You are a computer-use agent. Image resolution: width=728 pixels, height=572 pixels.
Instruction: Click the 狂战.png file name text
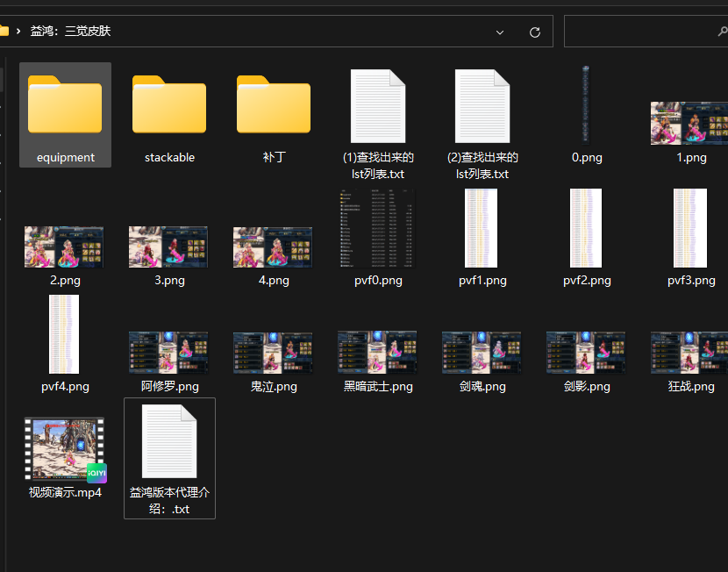coord(691,387)
